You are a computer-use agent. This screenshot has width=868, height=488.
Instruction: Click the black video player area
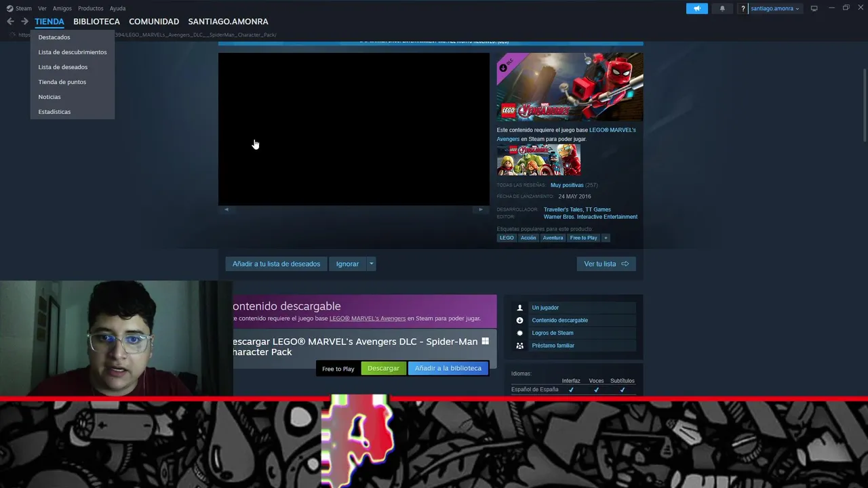click(353, 129)
